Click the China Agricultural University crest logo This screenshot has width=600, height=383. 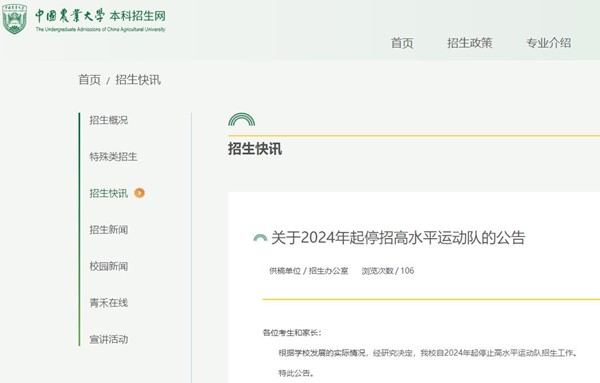(15, 19)
